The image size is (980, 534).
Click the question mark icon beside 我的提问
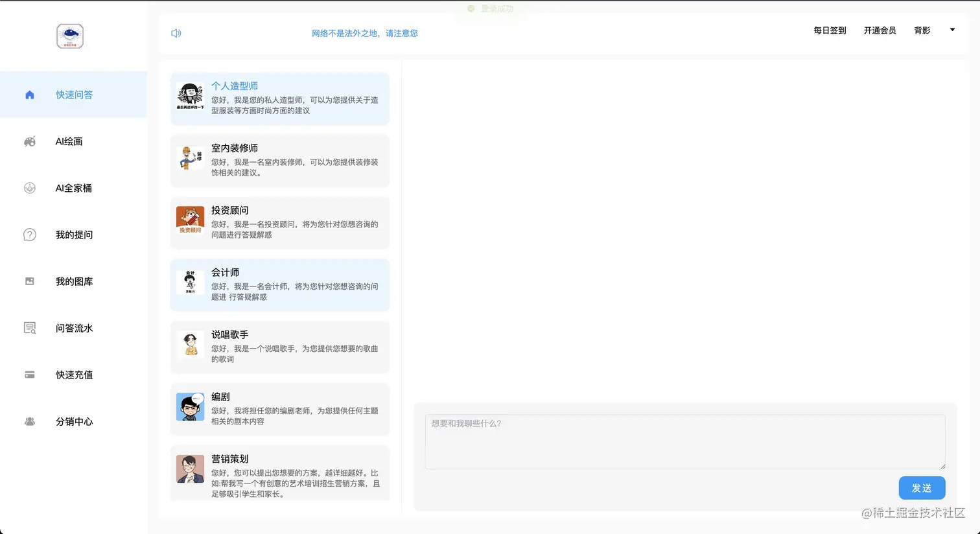pos(30,235)
